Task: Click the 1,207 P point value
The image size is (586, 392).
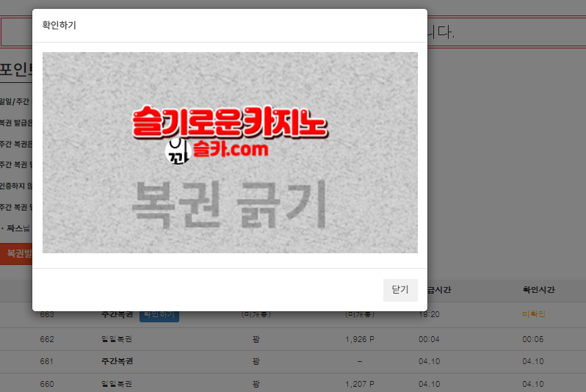Action: click(360, 384)
